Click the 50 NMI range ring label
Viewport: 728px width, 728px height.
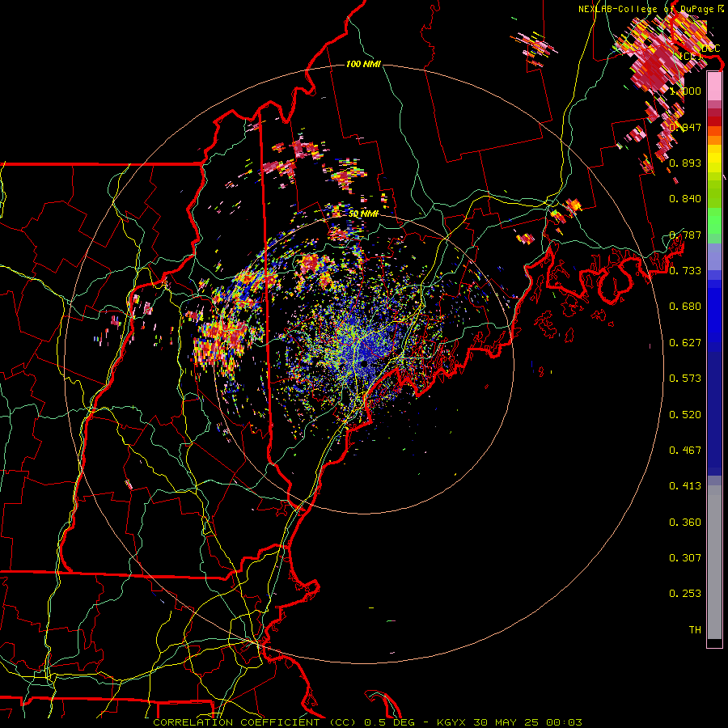tap(363, 214)
